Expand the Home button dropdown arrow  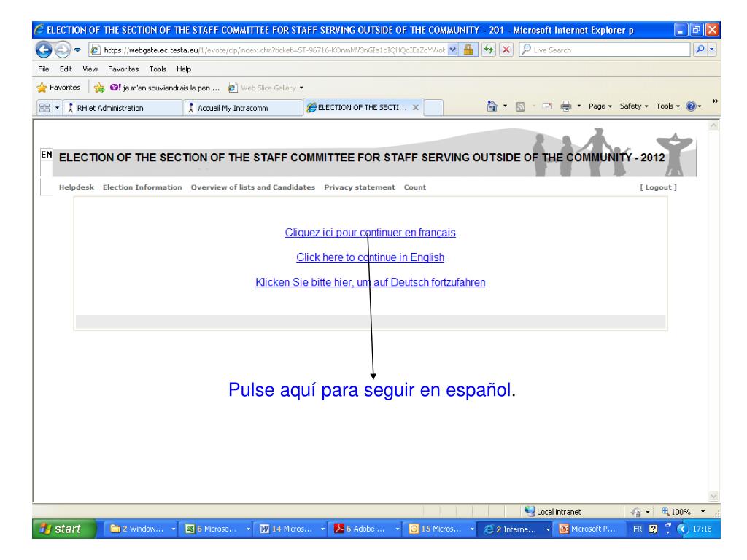tap(505, 106)
